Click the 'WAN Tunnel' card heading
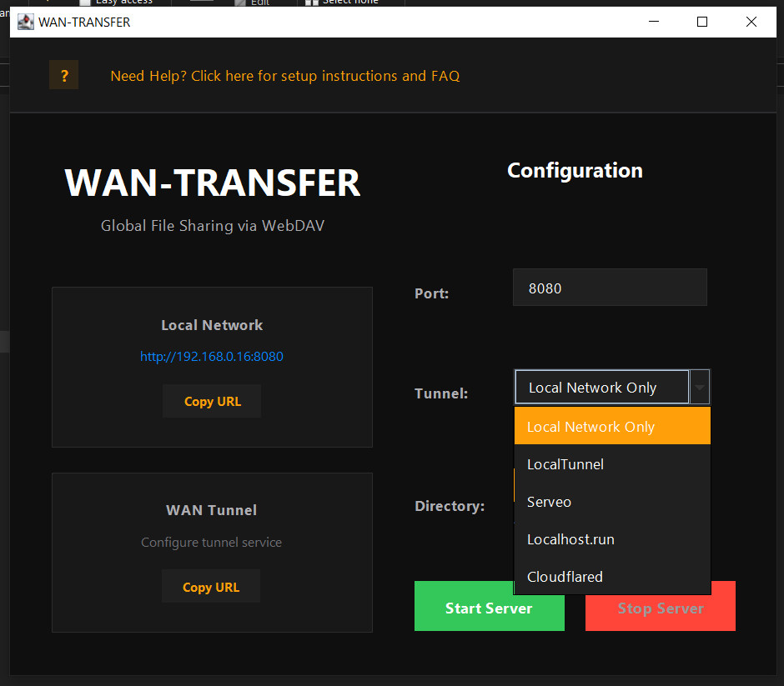Image resolution: width=784 pixels, height=686 pixels. tap(212, 510)
